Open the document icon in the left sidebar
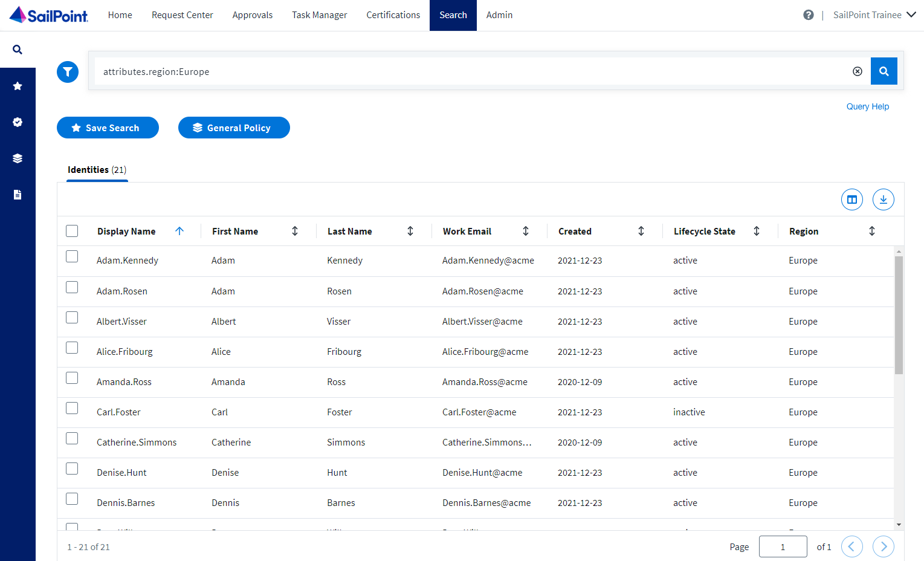Viewport: 924px width, 561px height. pos(18,194)
